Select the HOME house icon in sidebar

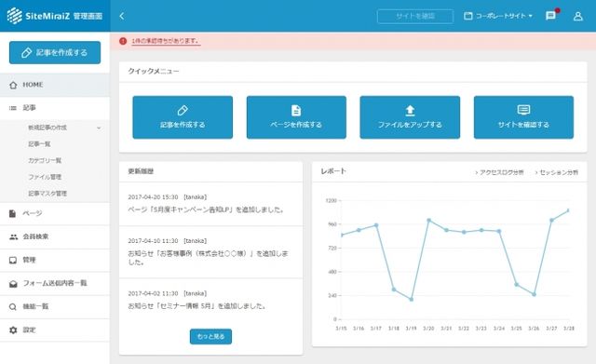[x=13, y=85]
